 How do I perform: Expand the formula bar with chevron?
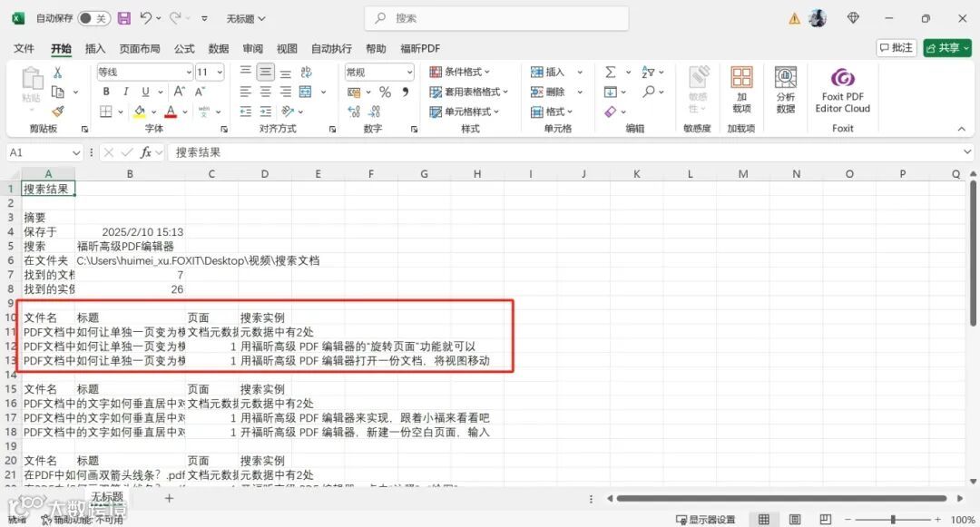click(x=967, y=152)
